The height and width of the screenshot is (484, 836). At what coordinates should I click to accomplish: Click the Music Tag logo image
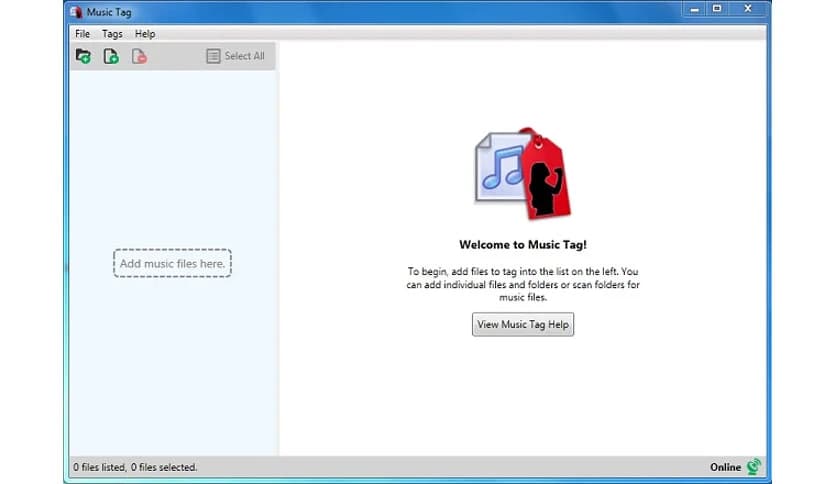point(522,174)
